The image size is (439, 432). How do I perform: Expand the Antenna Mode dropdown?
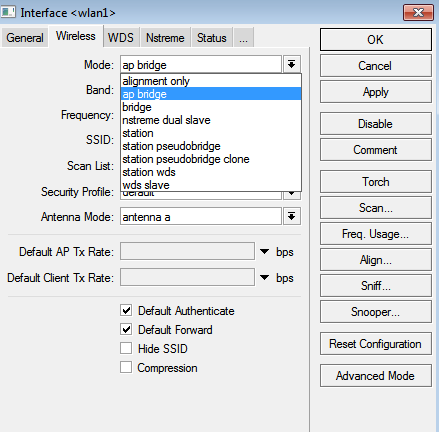click(x=292, y=217)
